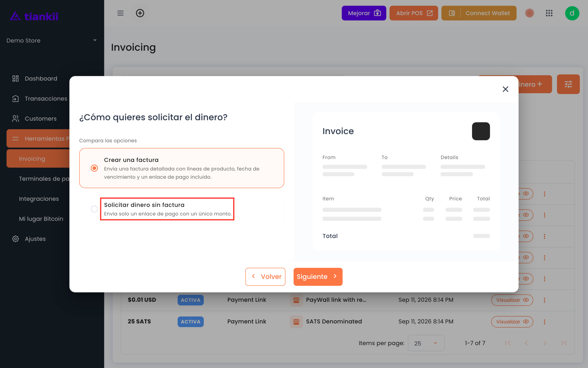Image resolution: width=588 pixels, height=368 pixels.
Task: Click 'PayWall link with re…' text
Action: click(x=336, y=300)
